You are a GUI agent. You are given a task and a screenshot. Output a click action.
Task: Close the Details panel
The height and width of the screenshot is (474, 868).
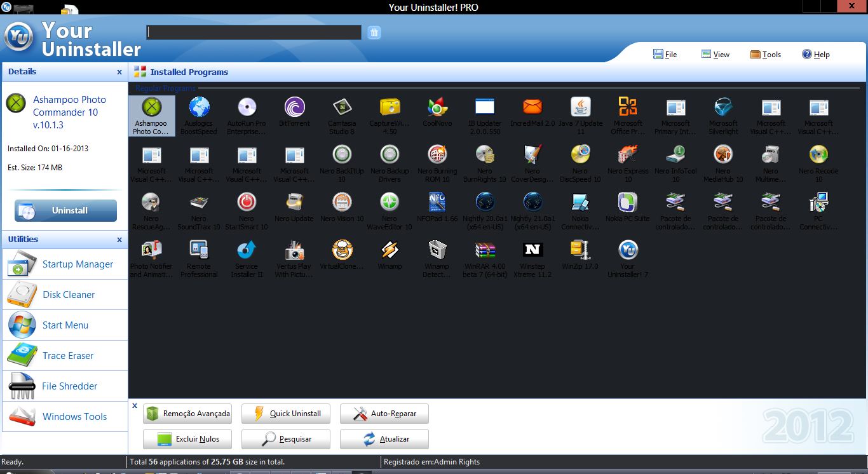(x=119, y=72)
